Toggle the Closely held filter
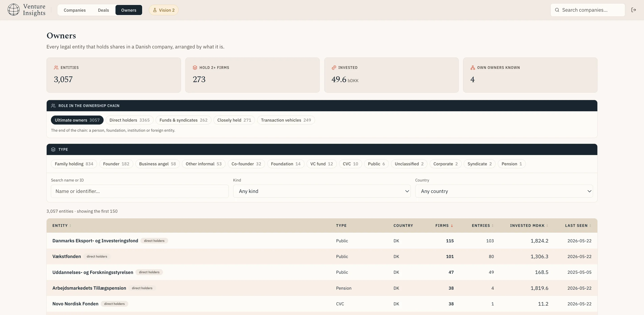 pos(234,120)
